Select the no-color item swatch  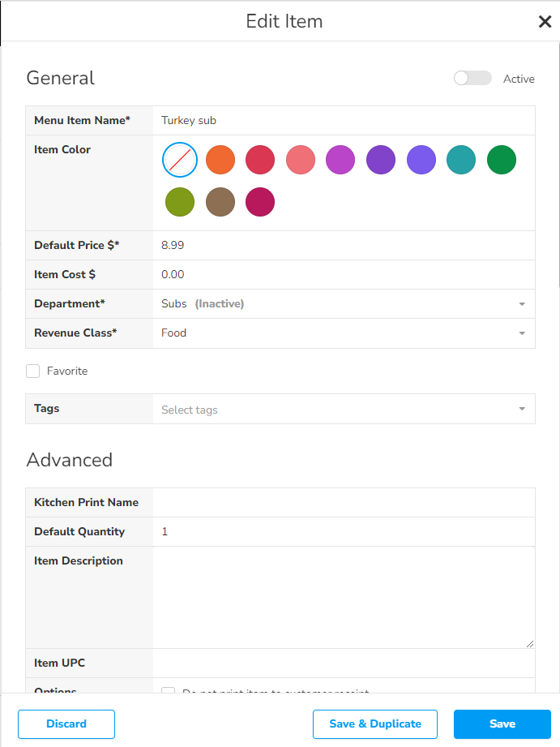[180, 160]
